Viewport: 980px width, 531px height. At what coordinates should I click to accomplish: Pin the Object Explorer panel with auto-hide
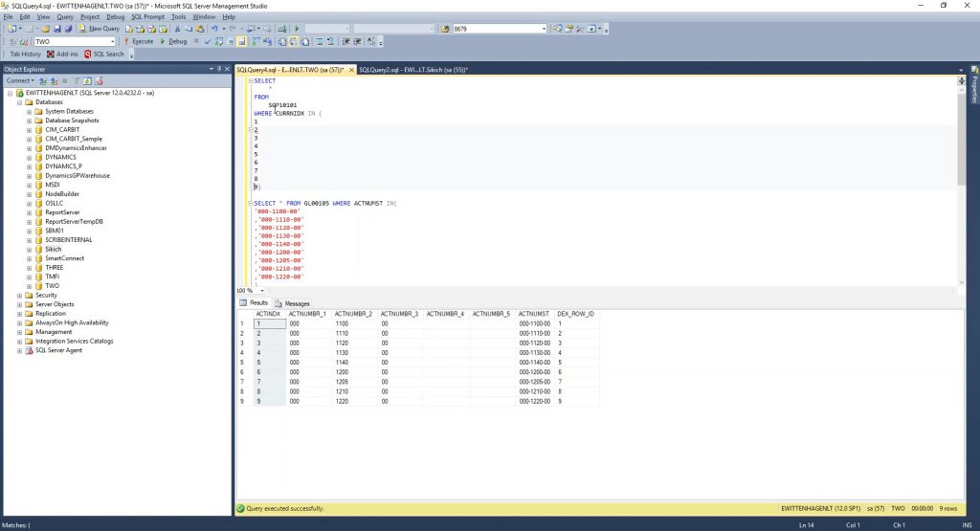tap(219, 69)
